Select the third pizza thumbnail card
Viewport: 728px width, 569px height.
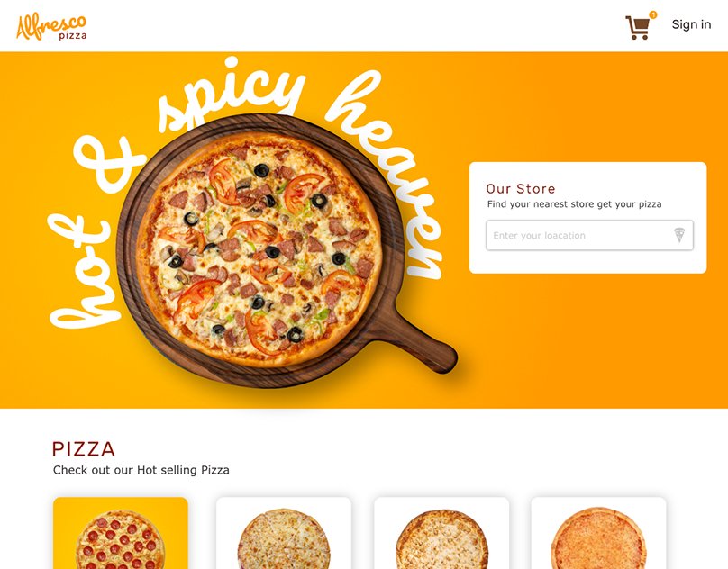(441, 533)
